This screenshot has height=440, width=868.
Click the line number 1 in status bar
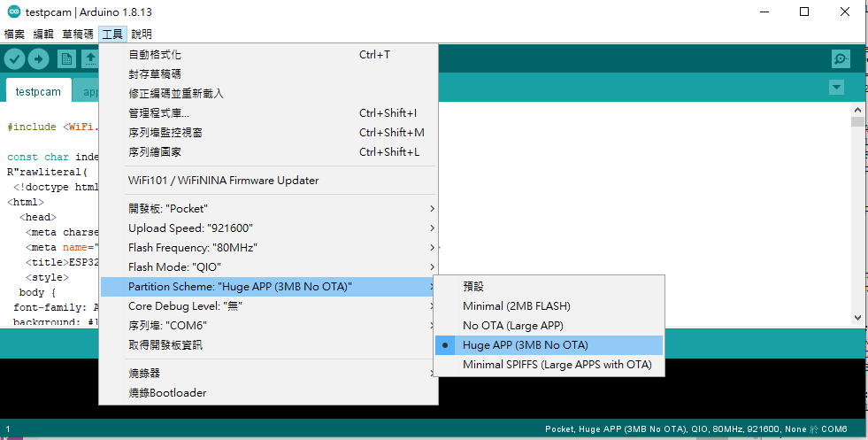tap(8, 428)
